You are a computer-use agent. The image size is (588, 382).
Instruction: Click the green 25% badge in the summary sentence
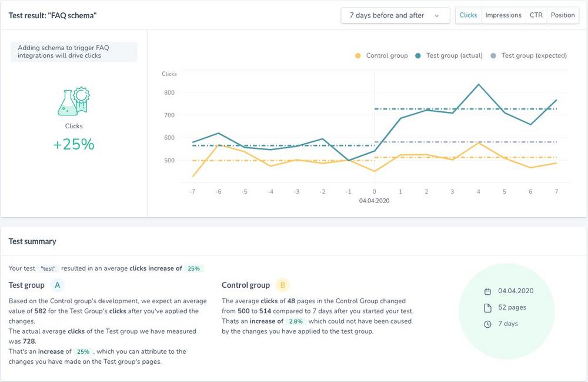[193, 268]
